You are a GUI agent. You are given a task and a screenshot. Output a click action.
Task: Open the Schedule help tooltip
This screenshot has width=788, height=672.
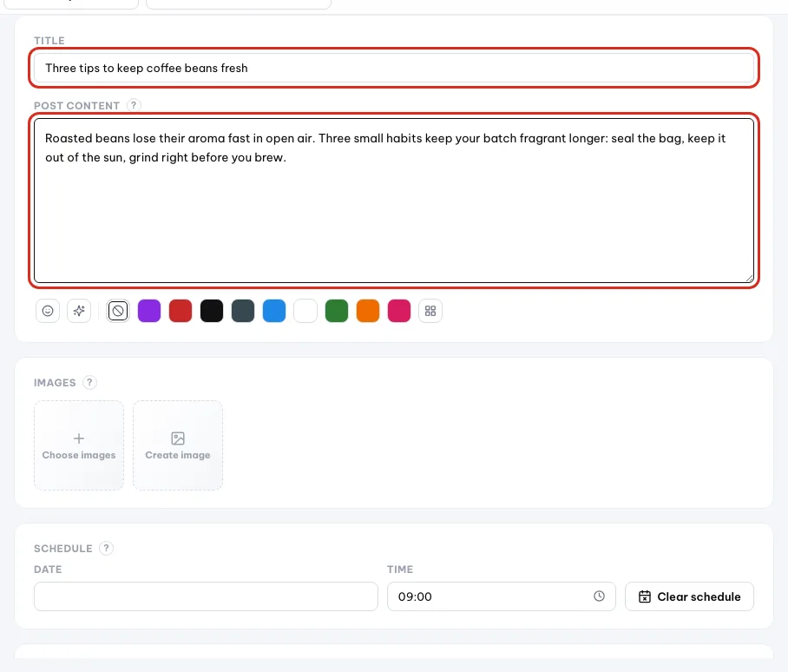[x=106, y=549]
